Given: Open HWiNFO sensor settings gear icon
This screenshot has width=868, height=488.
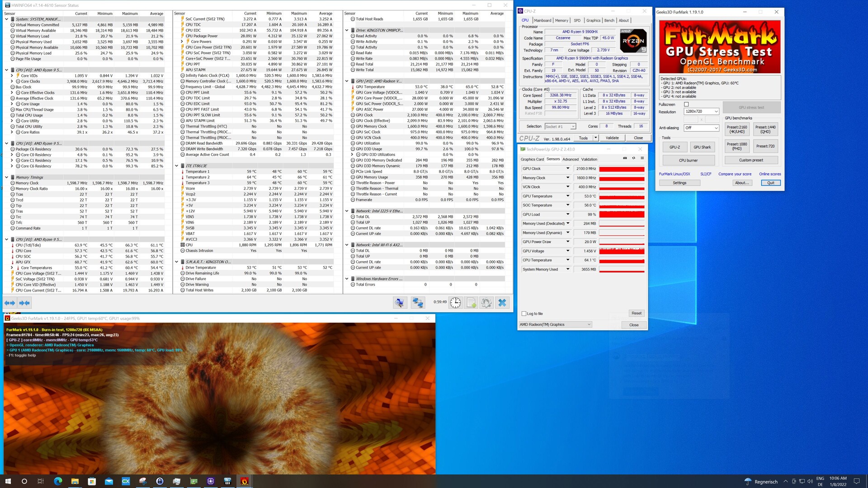Looking at the screenshot, I should pos(486,303).
